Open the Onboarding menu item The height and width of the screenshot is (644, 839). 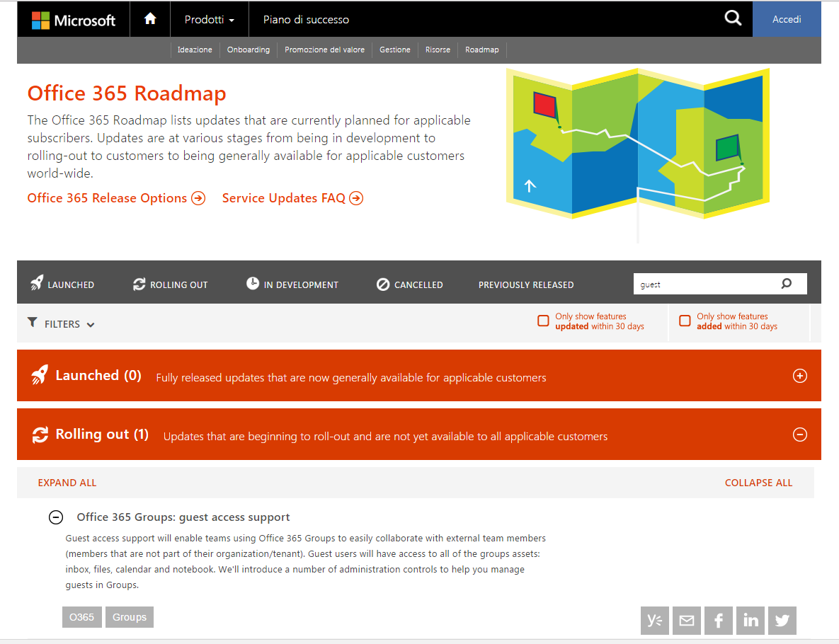[248, 50]
